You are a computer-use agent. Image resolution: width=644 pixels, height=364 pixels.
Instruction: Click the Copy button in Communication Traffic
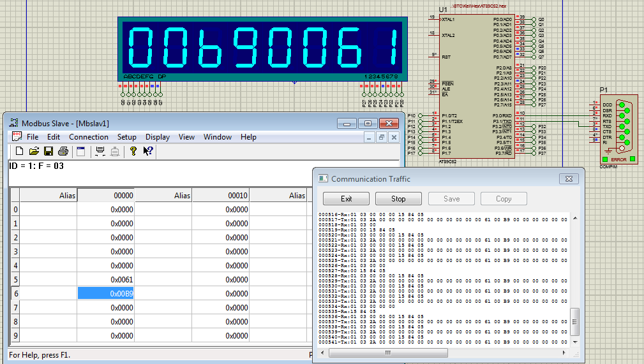click(504, 199)
